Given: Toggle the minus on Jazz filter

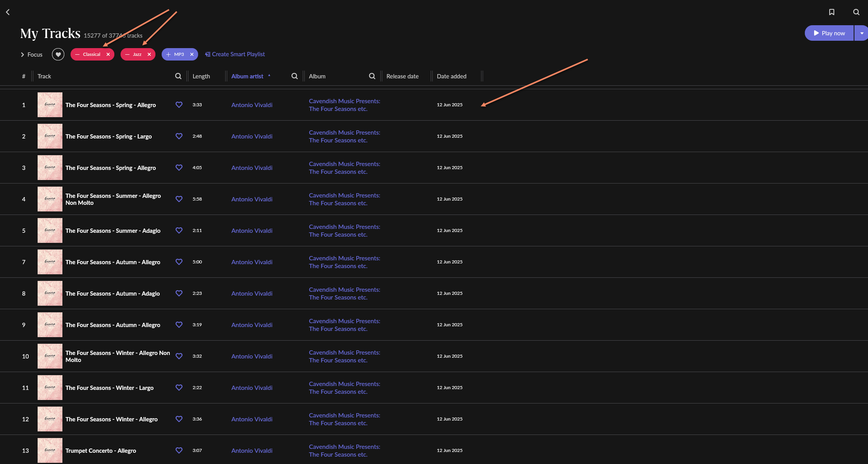Looking at the screenshot, I should point(127,54).
